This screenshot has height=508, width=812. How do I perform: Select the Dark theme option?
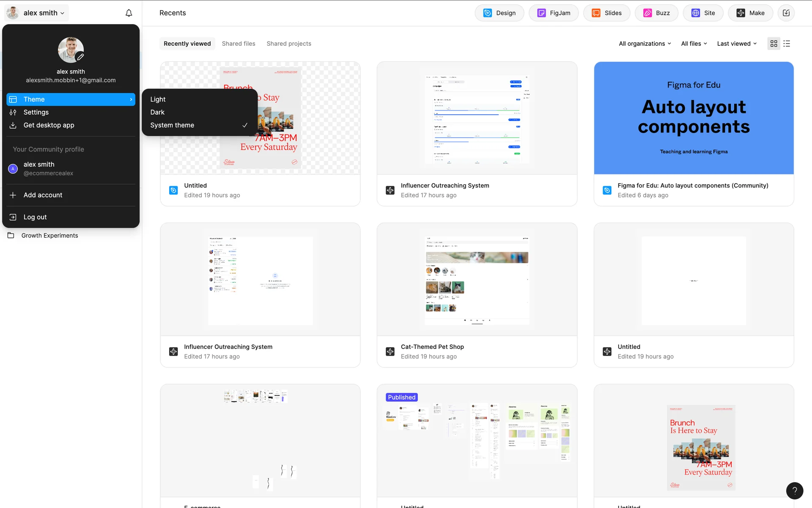tap(157, 112)
